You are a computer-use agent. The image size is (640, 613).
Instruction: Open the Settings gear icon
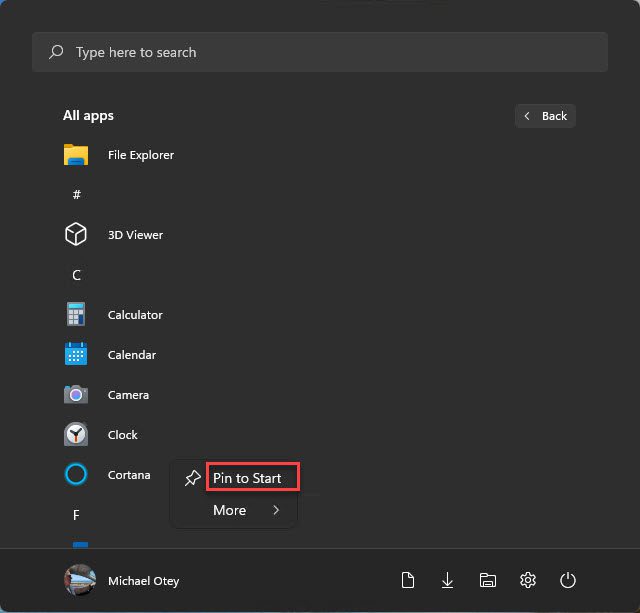[x=528, y=580]
